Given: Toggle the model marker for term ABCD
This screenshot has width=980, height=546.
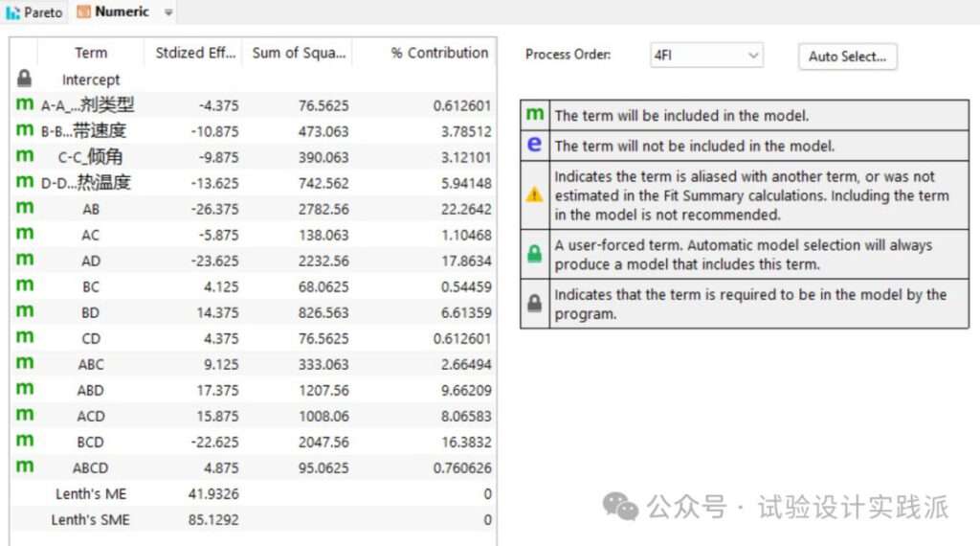Looking at the screenshot, I should [24, 466].
